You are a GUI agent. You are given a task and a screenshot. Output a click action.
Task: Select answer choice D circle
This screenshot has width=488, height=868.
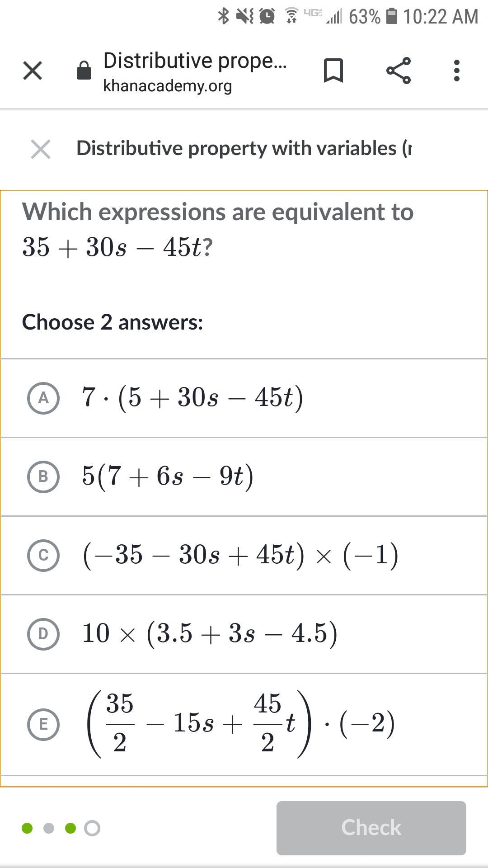43,634
